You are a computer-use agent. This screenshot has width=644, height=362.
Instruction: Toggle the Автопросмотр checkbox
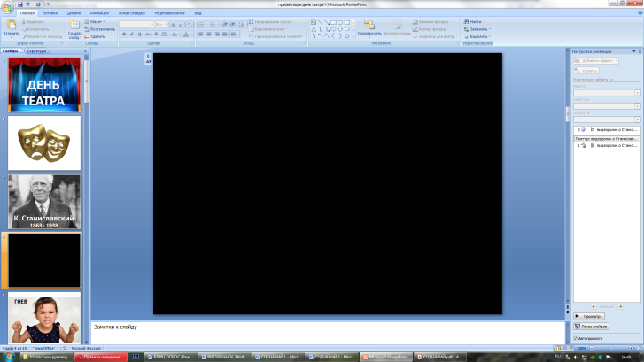[577, 338]
